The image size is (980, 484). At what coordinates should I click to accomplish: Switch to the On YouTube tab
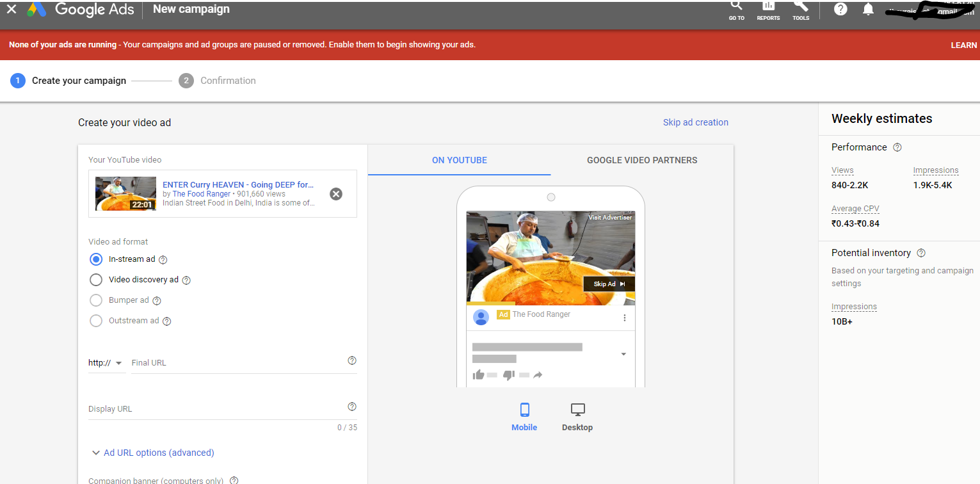pyautogui.click(x=460, y=160)
